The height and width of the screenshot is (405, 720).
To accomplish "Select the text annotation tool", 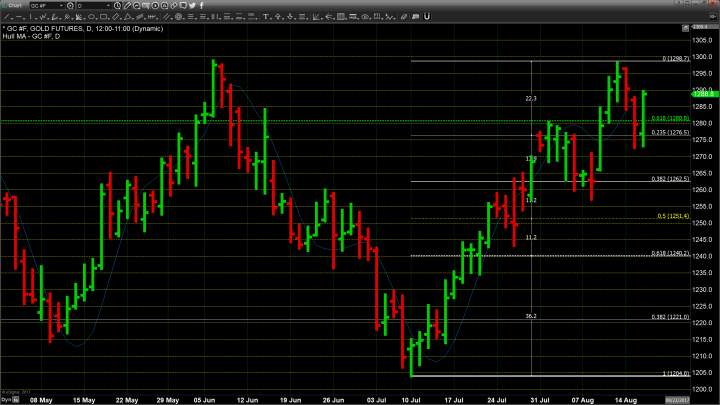I will click(265, 17).
